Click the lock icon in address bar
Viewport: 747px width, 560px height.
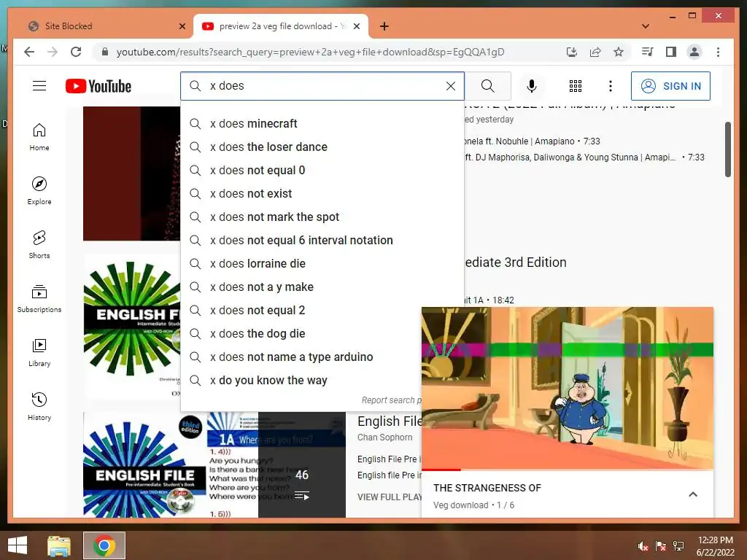click(x=105, y=52)
